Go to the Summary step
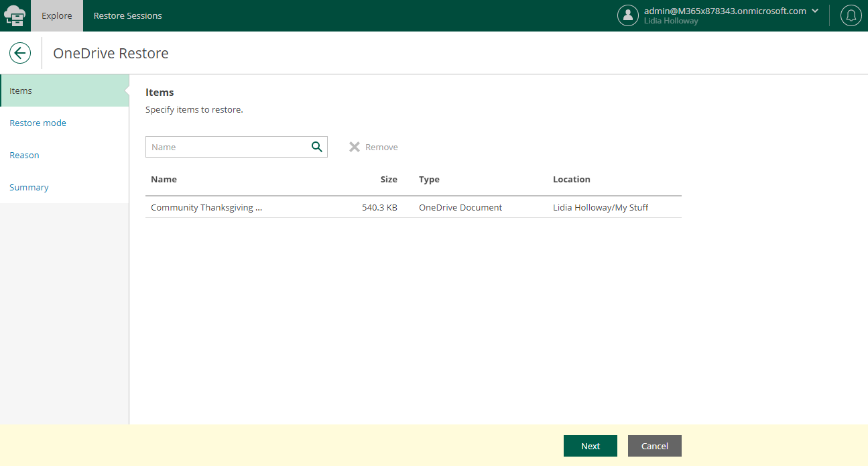This screenshot has height=466, width=868. (x=29, y=187)
